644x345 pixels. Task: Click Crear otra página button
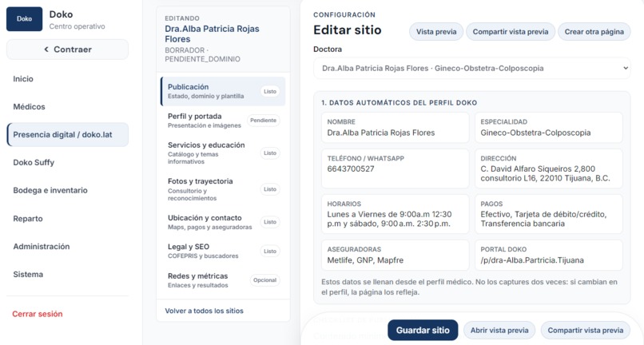[x=594, y=32]
